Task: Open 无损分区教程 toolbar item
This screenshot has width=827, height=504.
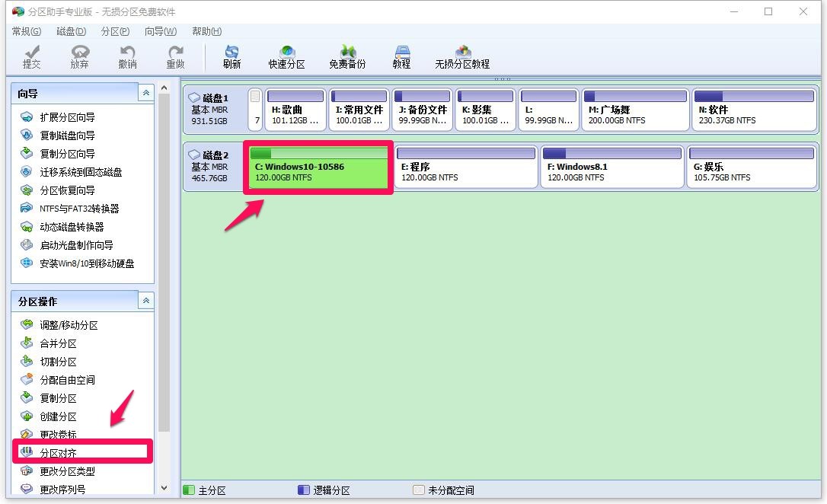Action: [x=462, y=56]
